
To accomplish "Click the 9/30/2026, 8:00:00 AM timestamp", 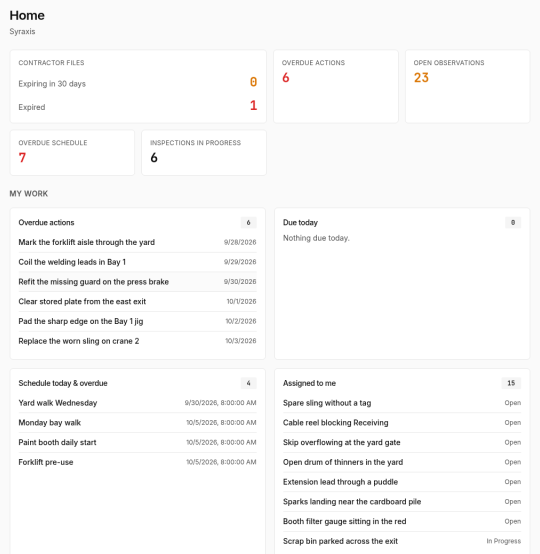I will coord(221,403).
